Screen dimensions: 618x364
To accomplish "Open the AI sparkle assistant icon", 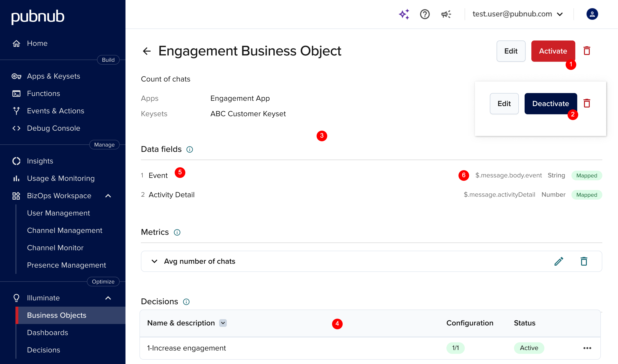I will click(x=404, y=14).
